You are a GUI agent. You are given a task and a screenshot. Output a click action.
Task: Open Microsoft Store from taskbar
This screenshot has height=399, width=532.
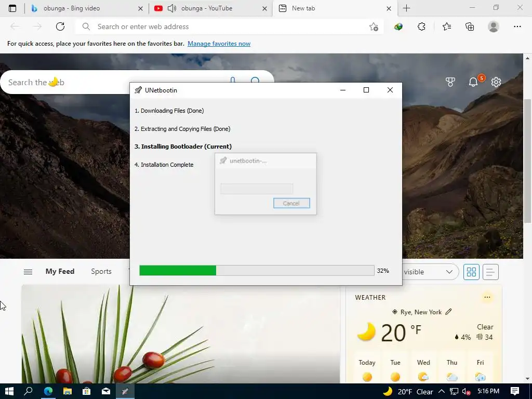pos(87,391)
